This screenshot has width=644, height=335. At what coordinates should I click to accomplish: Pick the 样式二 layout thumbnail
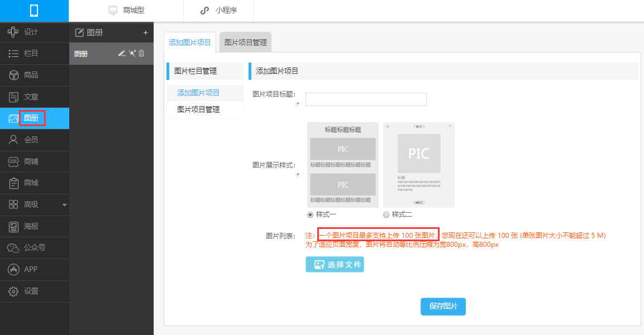click(x=419, y=165)
